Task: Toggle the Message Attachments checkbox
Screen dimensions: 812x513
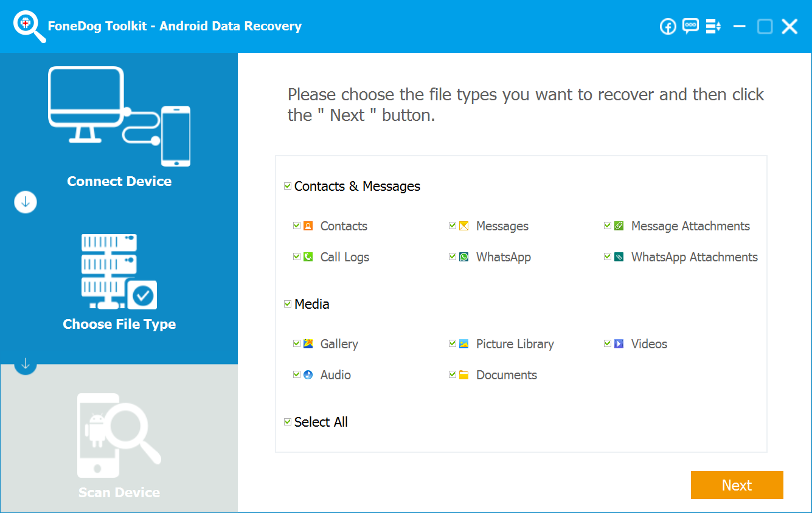Action: [x=608, y=226]
